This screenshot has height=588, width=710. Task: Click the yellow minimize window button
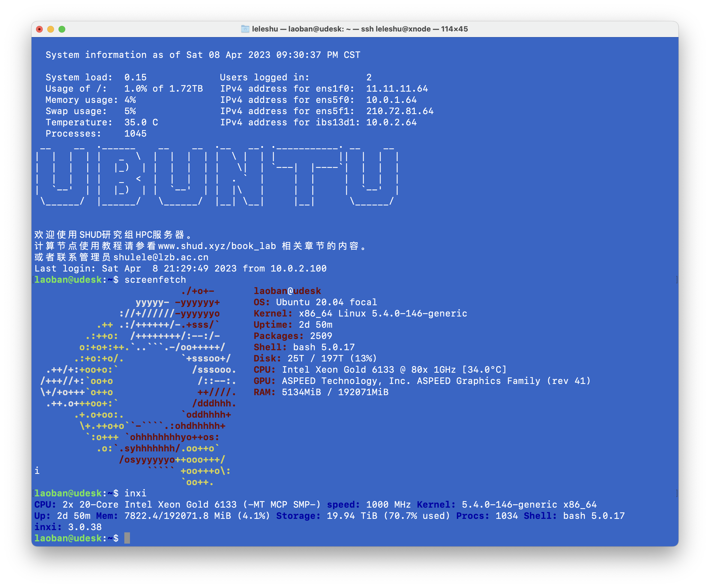[x=51, y=29]
